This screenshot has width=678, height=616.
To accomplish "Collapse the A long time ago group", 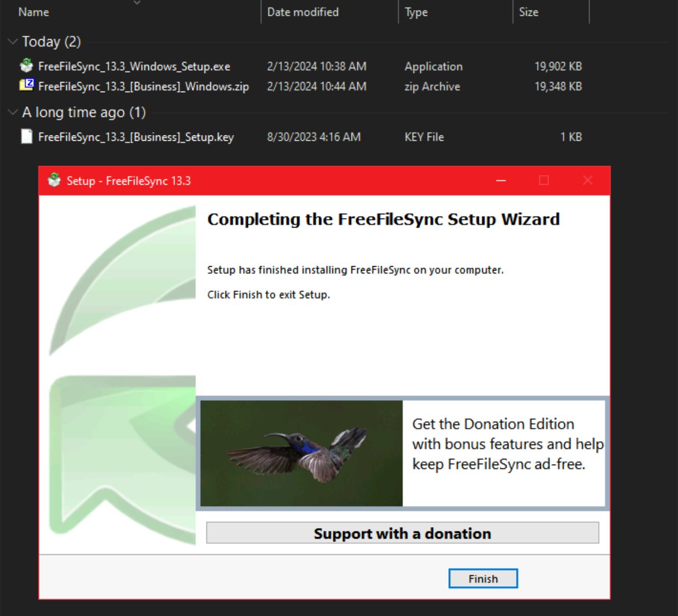I will point(13,112).
